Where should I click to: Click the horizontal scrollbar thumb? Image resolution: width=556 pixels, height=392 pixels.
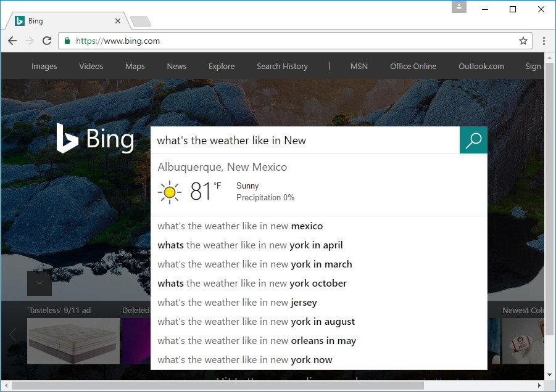[218, 385]
